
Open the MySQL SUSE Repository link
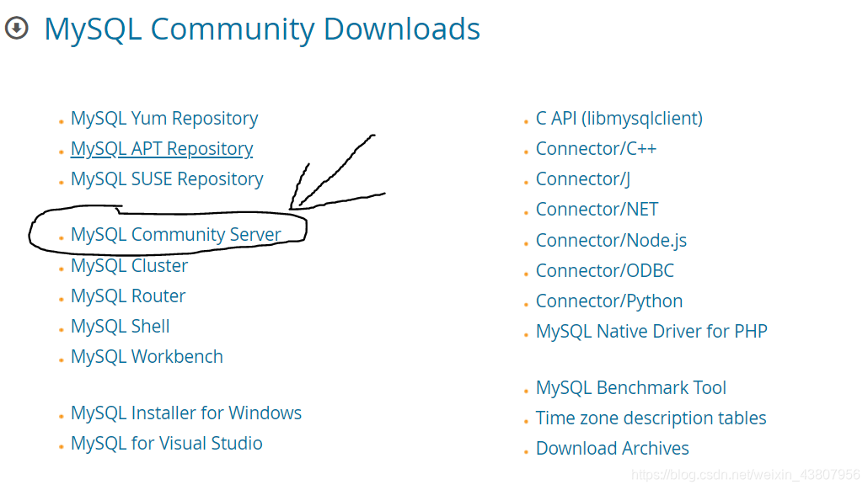coord(167,179)
